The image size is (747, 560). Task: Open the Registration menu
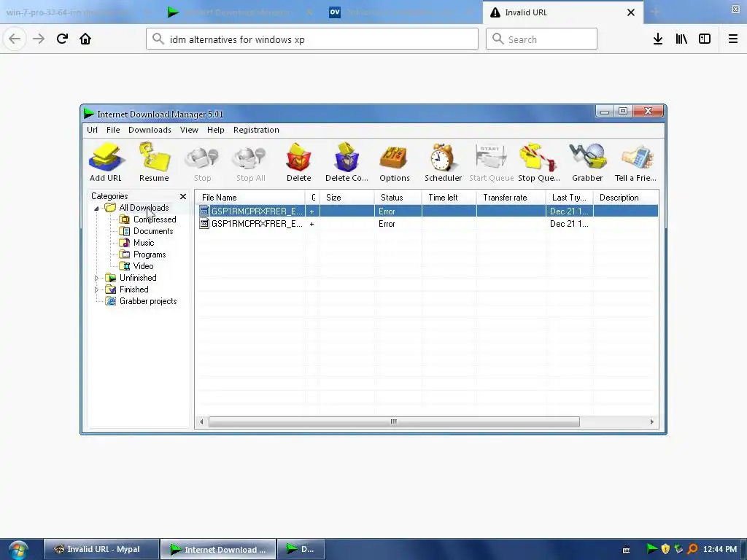point(256,130)
